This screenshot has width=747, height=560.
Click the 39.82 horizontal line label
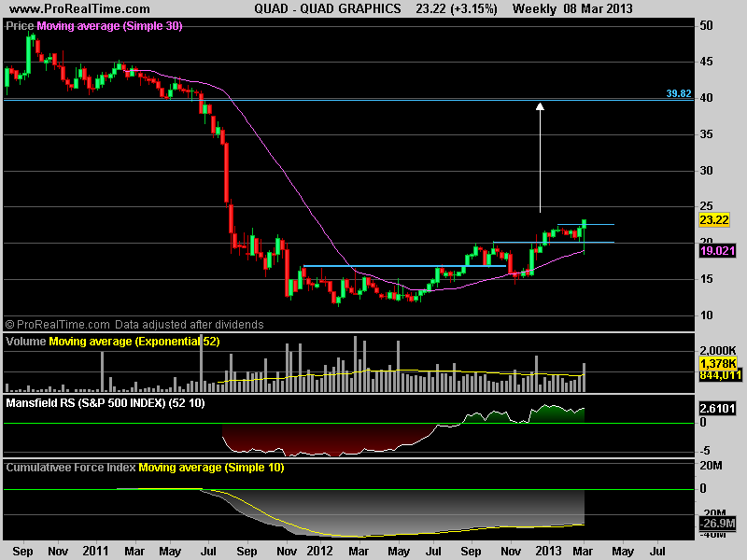click(679, 93)
